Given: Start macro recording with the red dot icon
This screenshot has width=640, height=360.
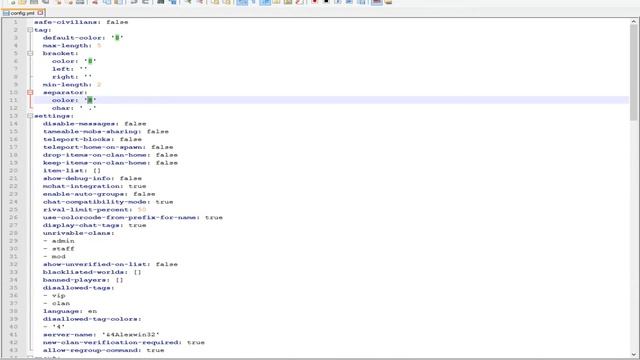Looking at the screenshot, I should [x=315, y=2].
